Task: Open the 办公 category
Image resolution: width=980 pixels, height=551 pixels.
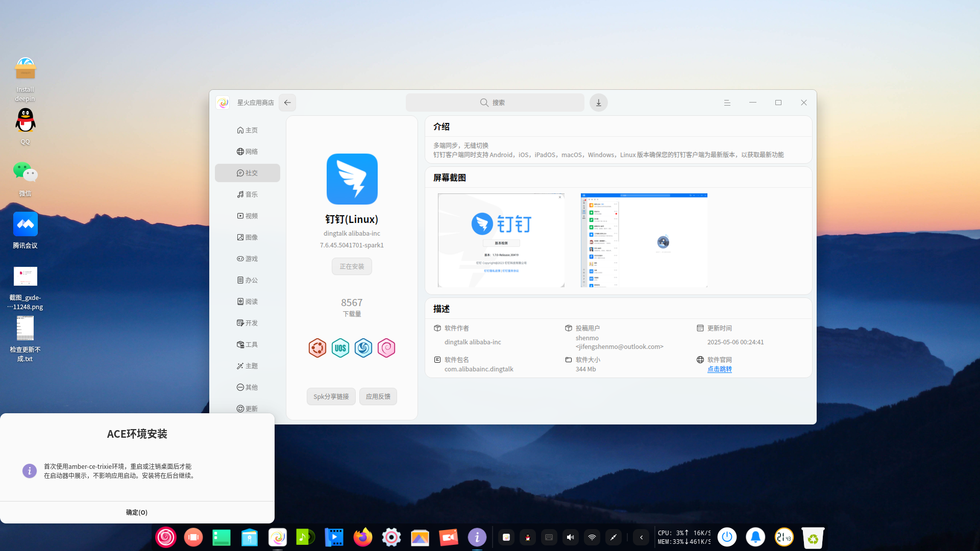Action: pyautogui.click(x=248, y=280)
